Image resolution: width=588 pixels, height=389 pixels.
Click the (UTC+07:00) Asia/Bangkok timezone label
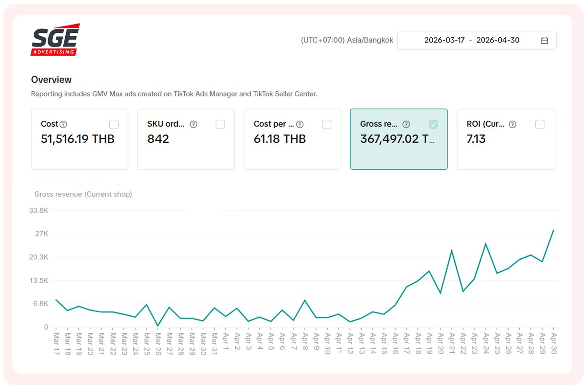[x=347, y=40]
